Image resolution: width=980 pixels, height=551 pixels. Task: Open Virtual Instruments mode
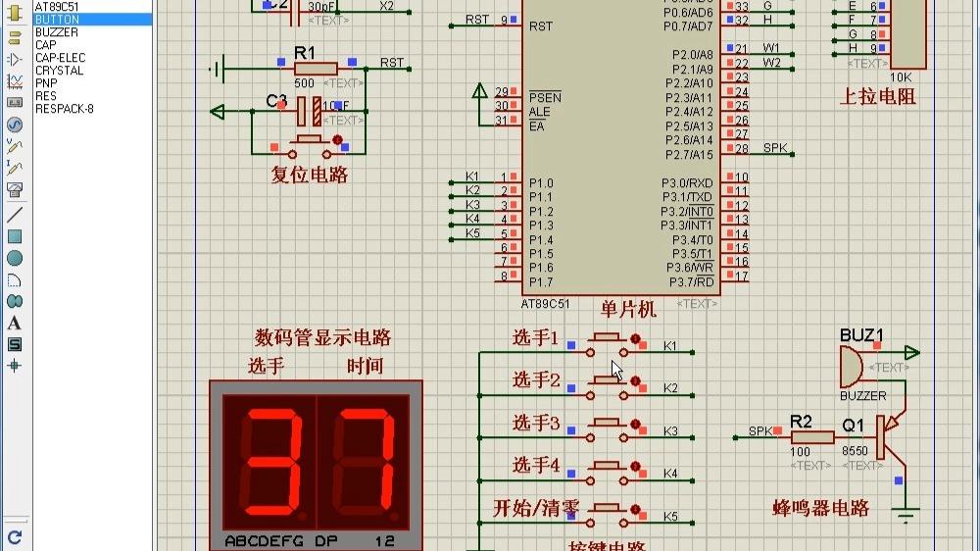15,189
